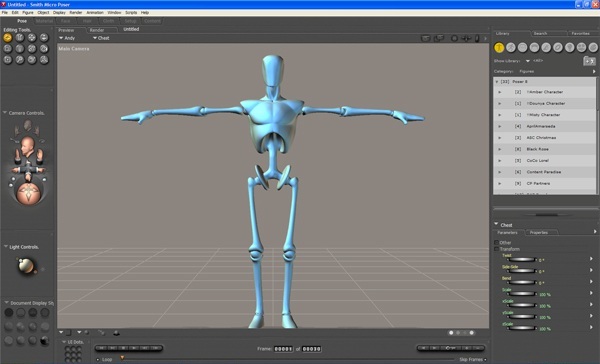
Task: Choose the first display style sphere
Action: click(8, 313)
